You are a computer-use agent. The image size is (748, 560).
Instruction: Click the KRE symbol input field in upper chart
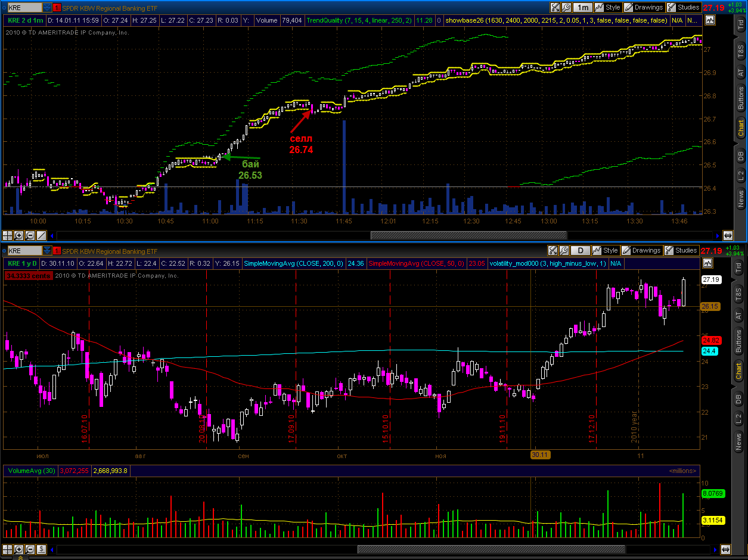click(x=24, y=8)
